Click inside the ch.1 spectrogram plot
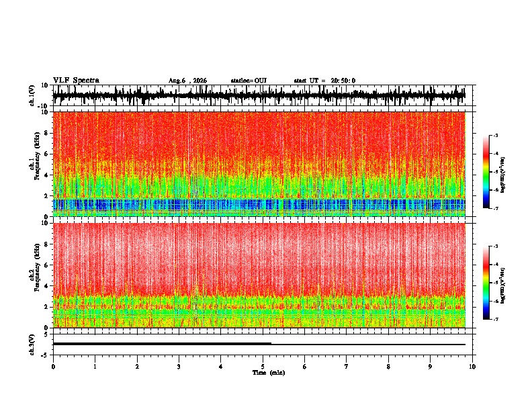 (259, 164)
